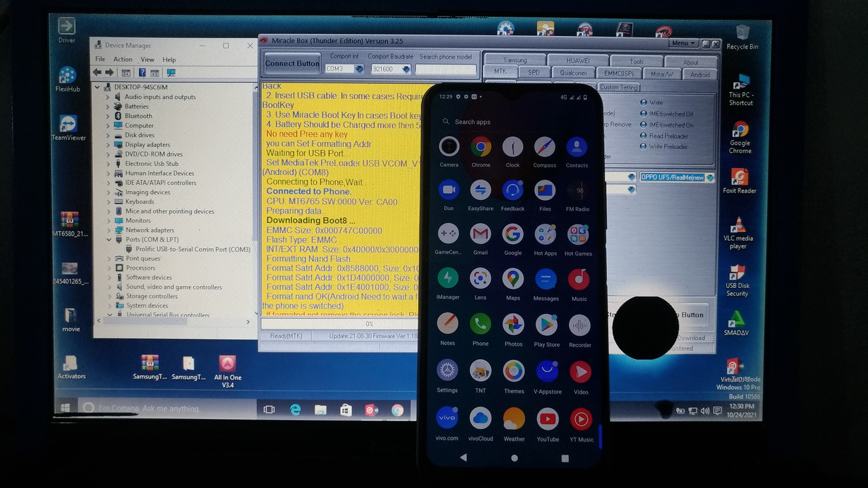Screen dimensions: 868x488
Task: Open File Explorer from the taskbar
Action: [321, 410]
